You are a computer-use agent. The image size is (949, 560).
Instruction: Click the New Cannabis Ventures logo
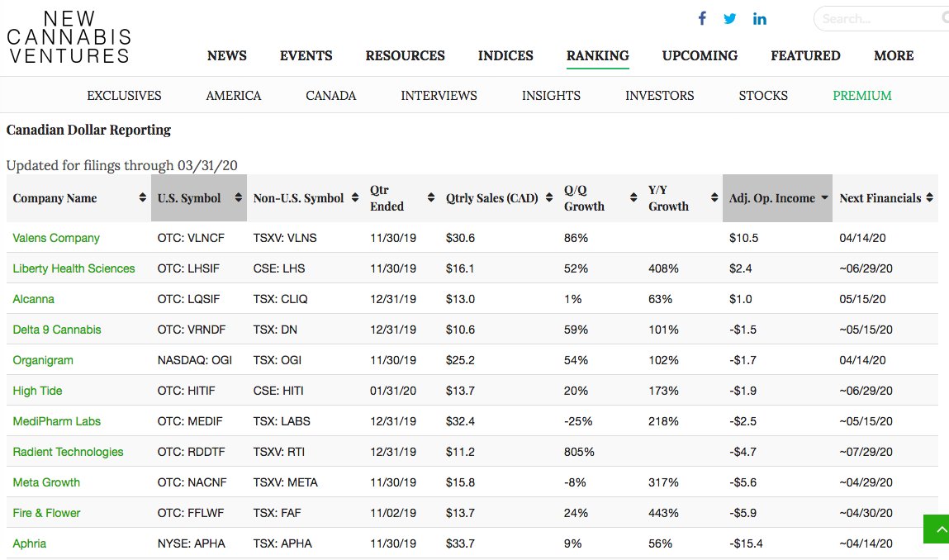point(69,37)
